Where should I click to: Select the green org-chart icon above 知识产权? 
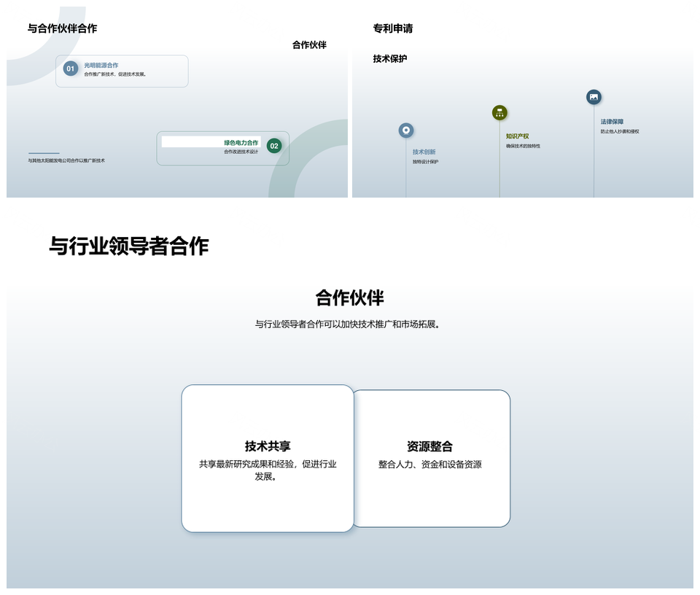pos(499,112)
